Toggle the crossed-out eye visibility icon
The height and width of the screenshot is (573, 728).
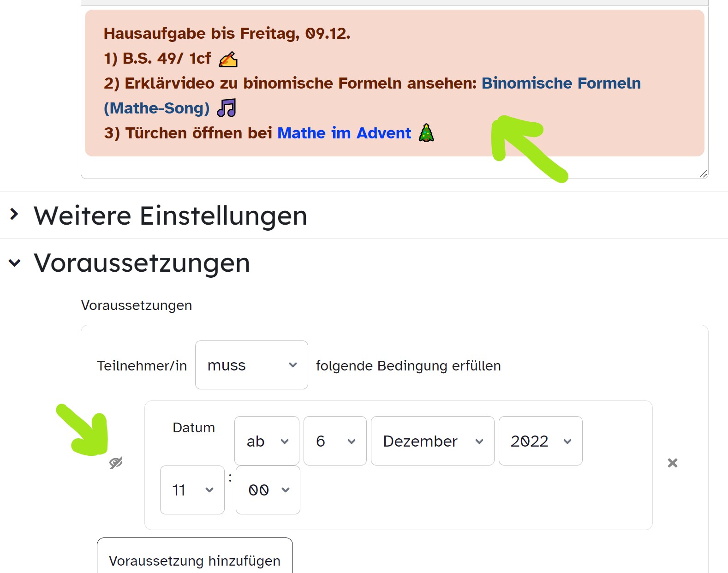pyautogui.click(x=116, y=462)
